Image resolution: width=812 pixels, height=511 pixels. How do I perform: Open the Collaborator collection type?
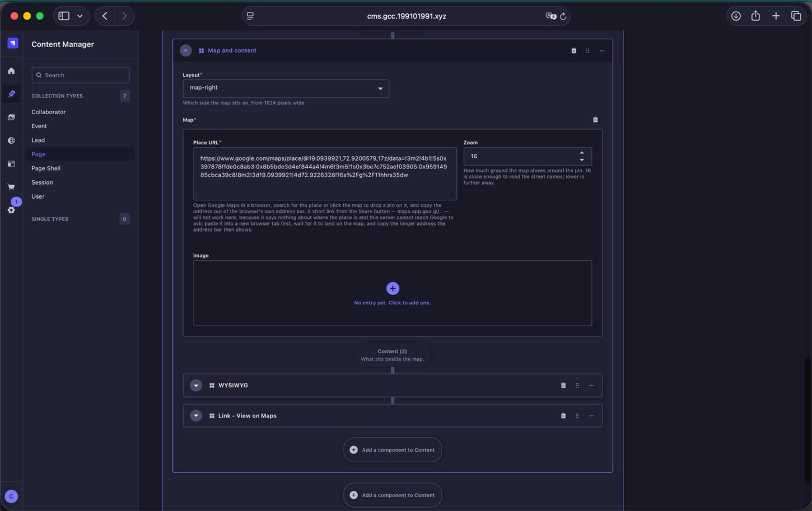coord(48,112)
